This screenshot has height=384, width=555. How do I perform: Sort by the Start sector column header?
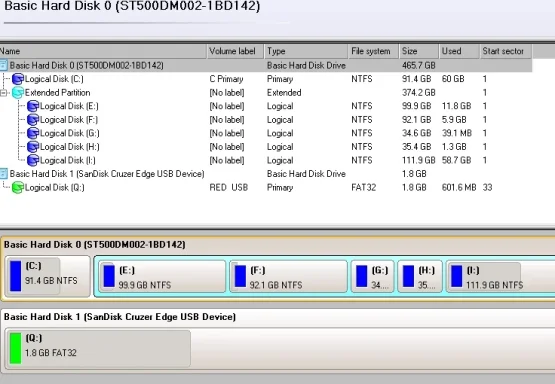pos(506,51)
